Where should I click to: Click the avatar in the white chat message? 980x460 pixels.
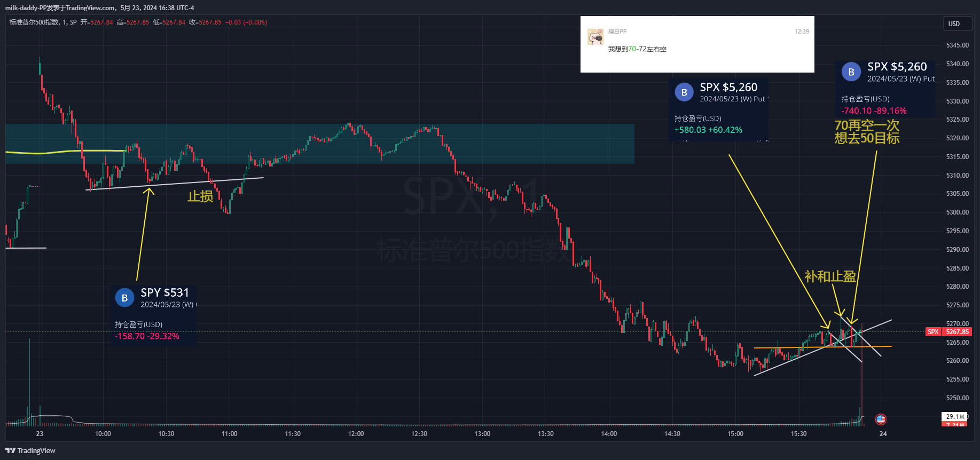click(595, 37)
